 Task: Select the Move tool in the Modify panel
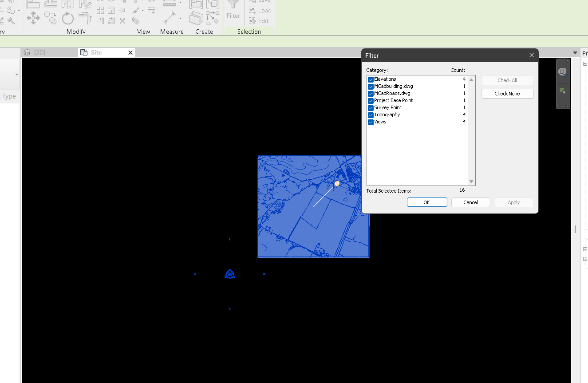[x=33, y=18]
